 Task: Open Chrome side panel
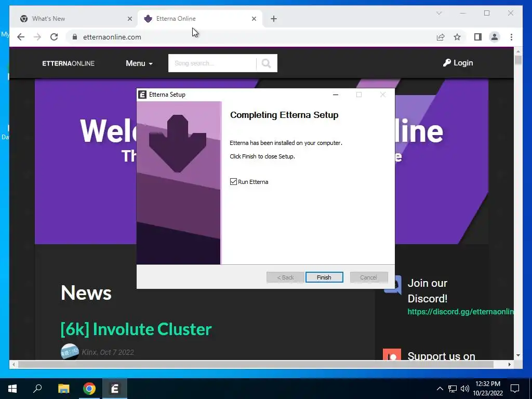[478, 37]
